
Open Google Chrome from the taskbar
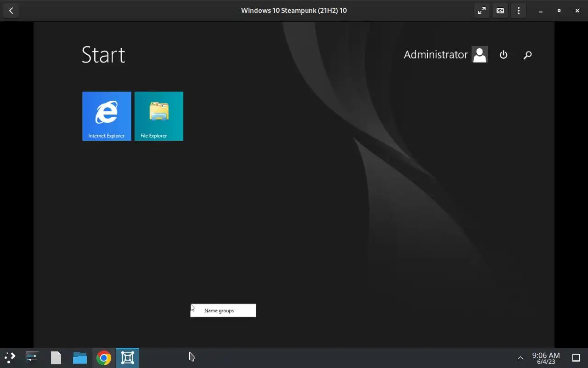(104, 357)
